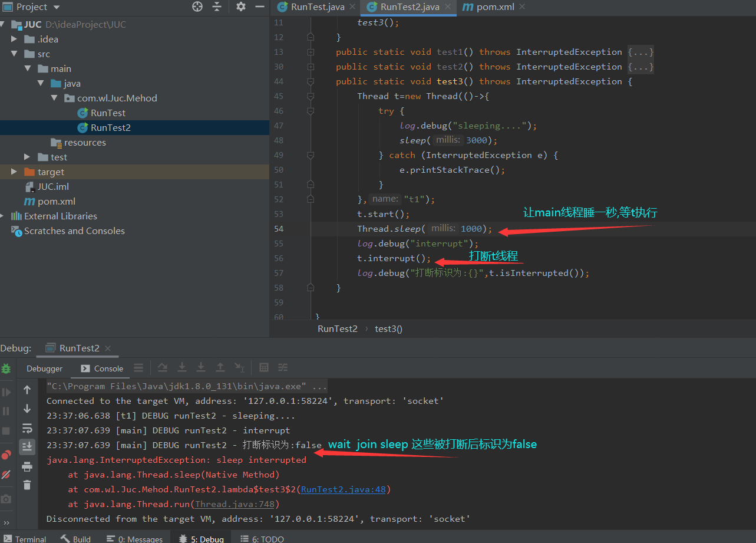Open the 6: TODO tool window
The height and width of the screenshot is (543, 756).
(x=262, y=539)
